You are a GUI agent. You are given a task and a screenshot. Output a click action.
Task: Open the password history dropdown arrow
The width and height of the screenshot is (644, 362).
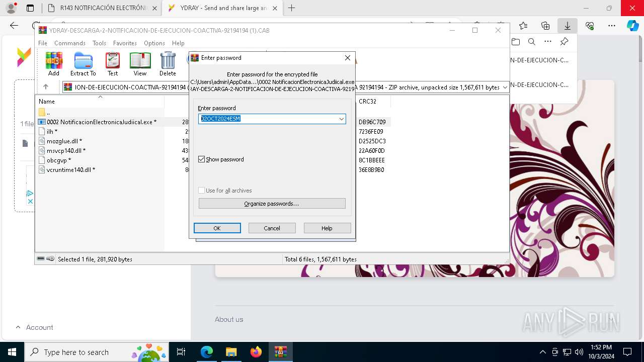click(x=341, y=119)
